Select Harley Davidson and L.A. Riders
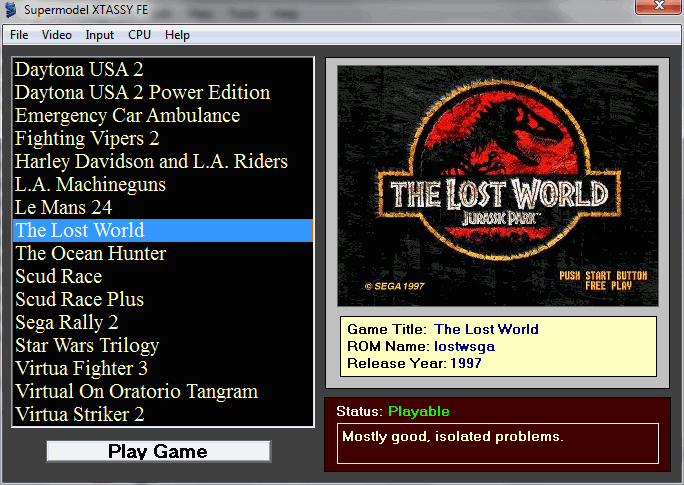 tap(163, 161)
